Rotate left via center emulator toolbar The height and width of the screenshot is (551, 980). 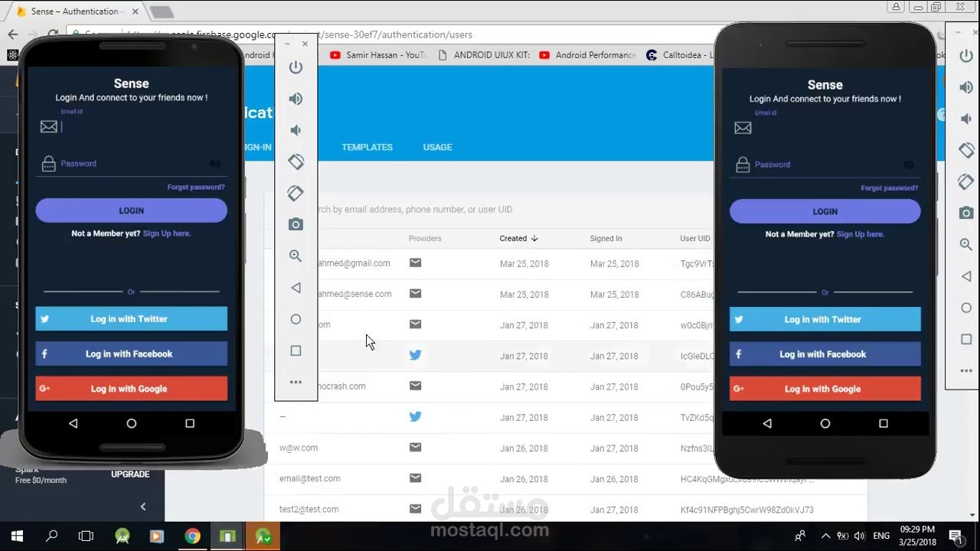(296, 161)
